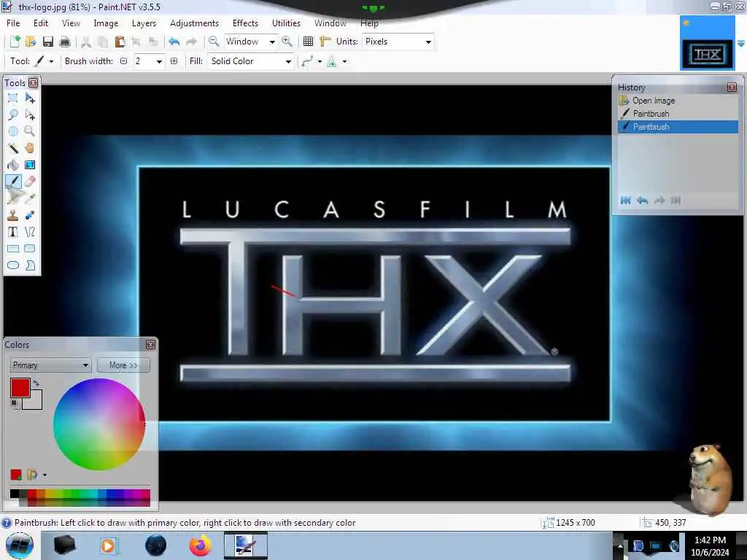Select the Paint Bucket tool

(13, 165)
